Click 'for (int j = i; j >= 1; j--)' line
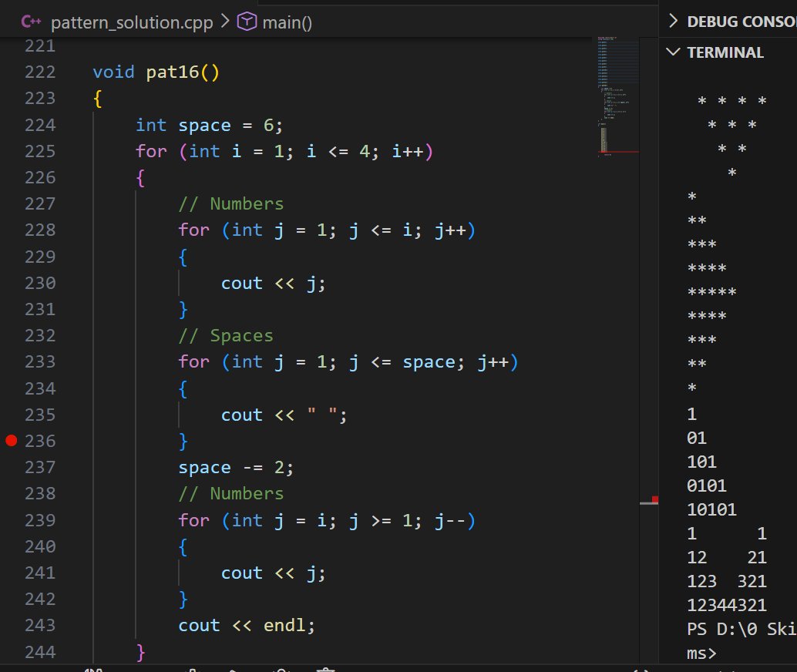The width and height of the screenshot is (797, 672). 327,520
